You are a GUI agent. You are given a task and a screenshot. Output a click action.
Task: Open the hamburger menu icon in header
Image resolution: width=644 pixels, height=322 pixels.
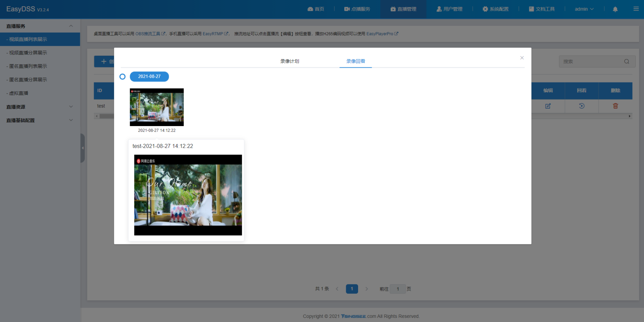coord(636,9)
